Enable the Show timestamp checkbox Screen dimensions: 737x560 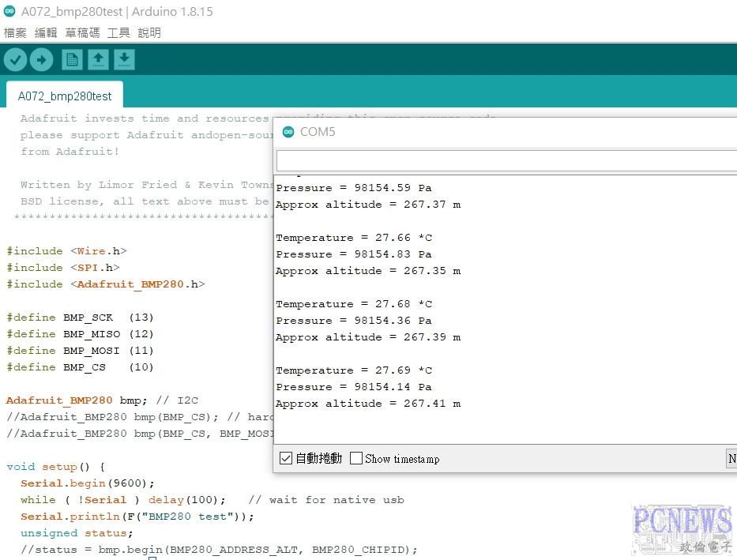click(356, 458)
